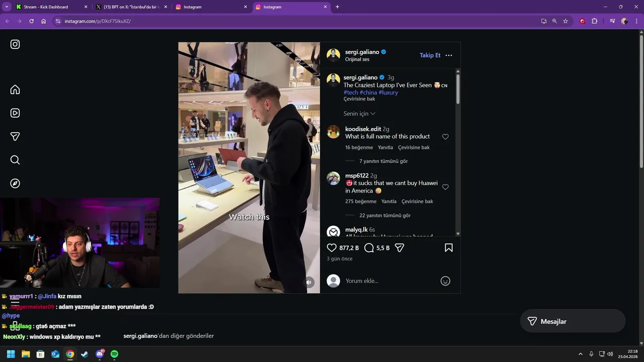644x362 pixels.
Task: Open Direct messages paper-plane sidebar icon
Action: click(x=15, y=136)
